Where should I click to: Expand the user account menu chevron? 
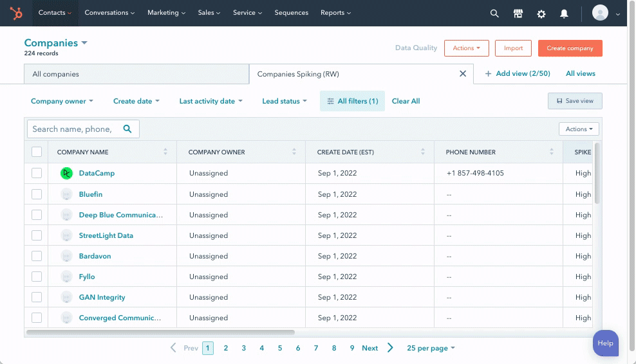click(x=618, y=14)
